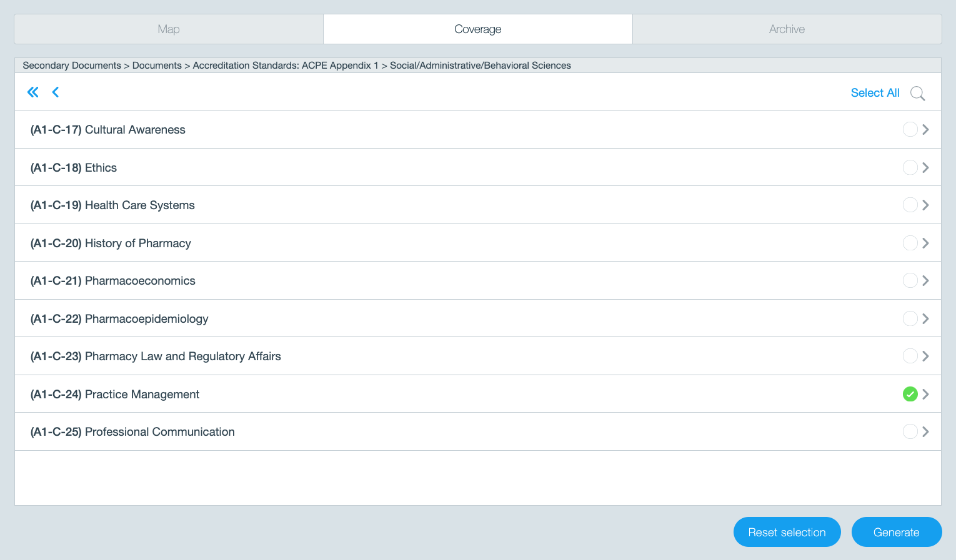The width and height of the screenshot is (956, 560).
Task: Select the Professional Communication radio circle
Action: (910, 431)
